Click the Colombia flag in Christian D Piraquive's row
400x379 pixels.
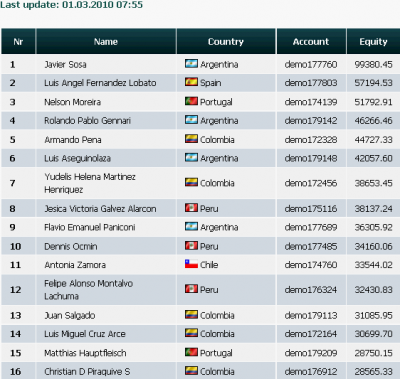(x=191, y=371)
